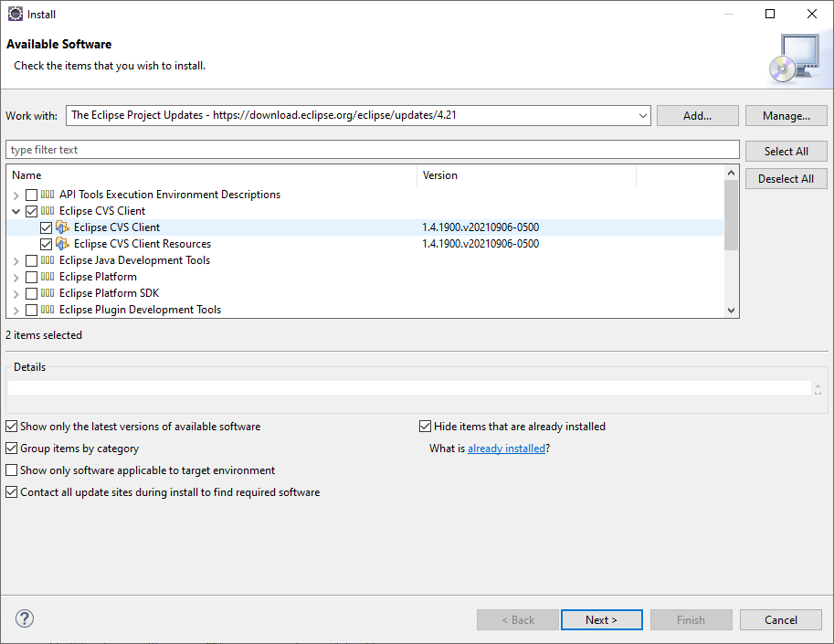Click the Eclipse Platform SDK category icon

pos(48,293)
